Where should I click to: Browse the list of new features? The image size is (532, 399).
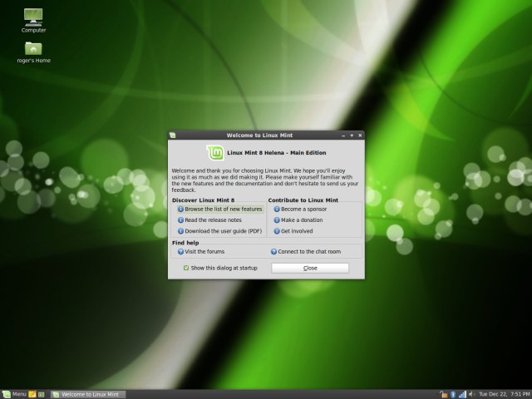pyautogui.click(x=223, y=209)
